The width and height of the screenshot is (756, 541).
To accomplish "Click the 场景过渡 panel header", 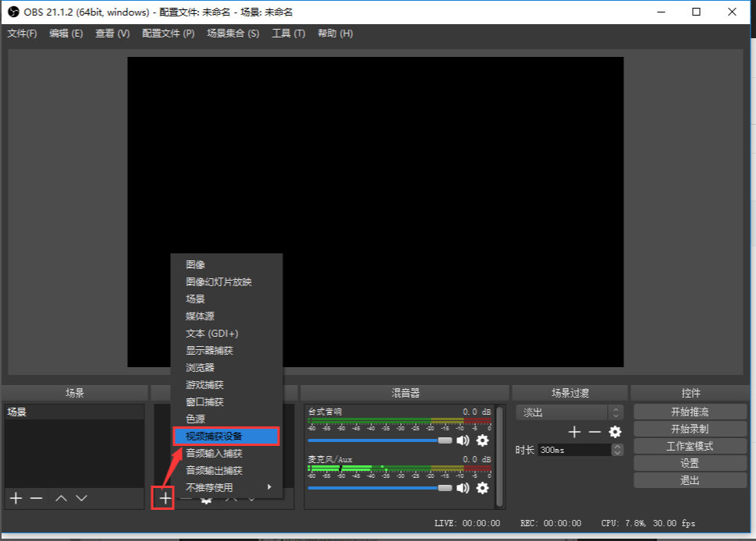I will [x=570, y=393].
